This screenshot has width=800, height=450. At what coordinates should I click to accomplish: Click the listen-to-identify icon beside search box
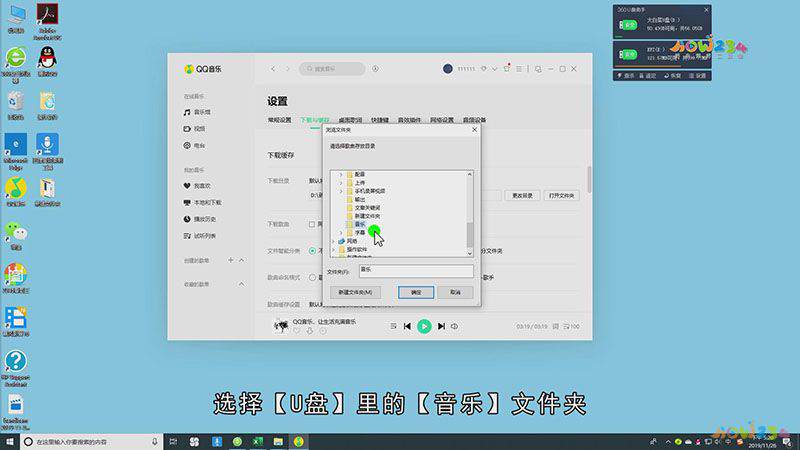tap(376, 69)
